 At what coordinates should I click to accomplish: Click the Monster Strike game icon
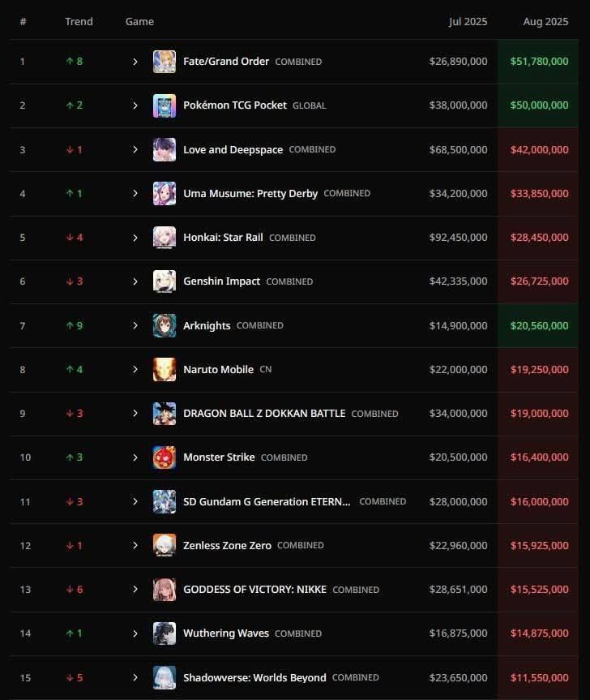coord(165,457)
